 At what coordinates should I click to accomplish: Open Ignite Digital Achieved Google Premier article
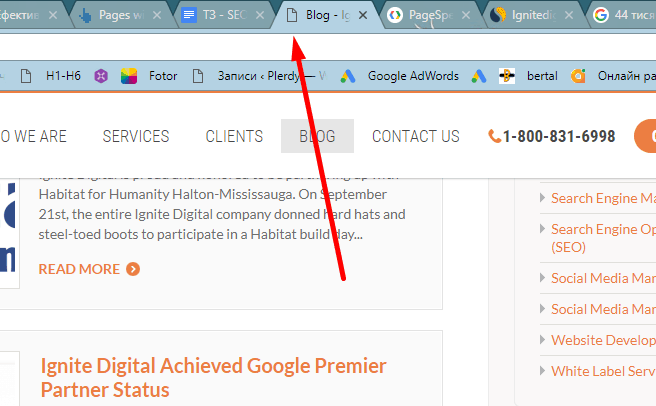coord(213,378)
